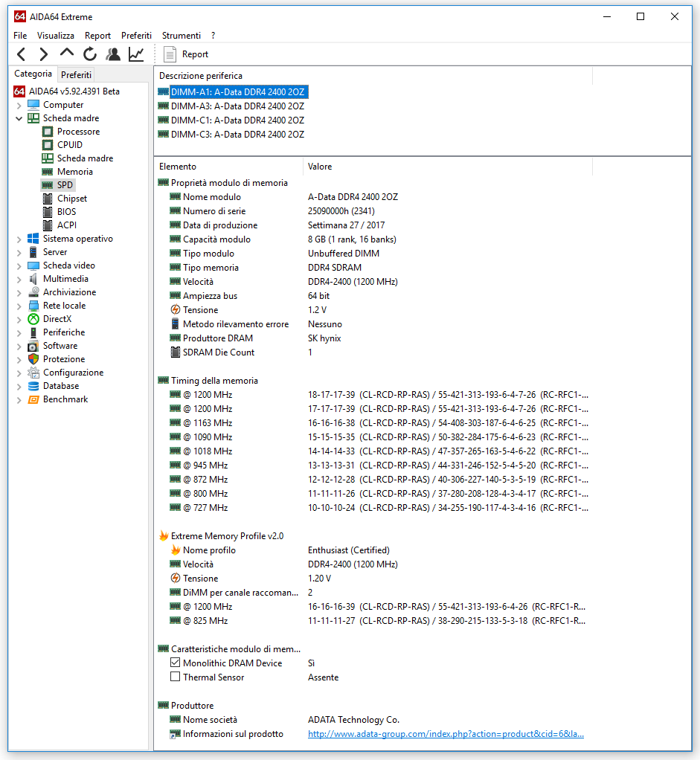Viewport: 700px width, 760px height.
Task: Select the @ 1163 MHz timing row
Action: (x=373, y=422)
